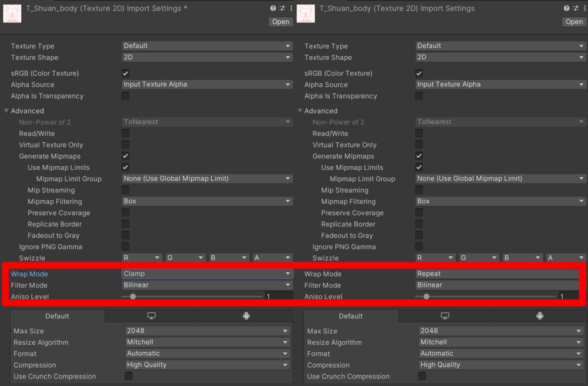The width and height of the screenshot is (588, 386).
Task: Click Aniso Level slider handle in left panel
Action: click(x=133, y=297)
